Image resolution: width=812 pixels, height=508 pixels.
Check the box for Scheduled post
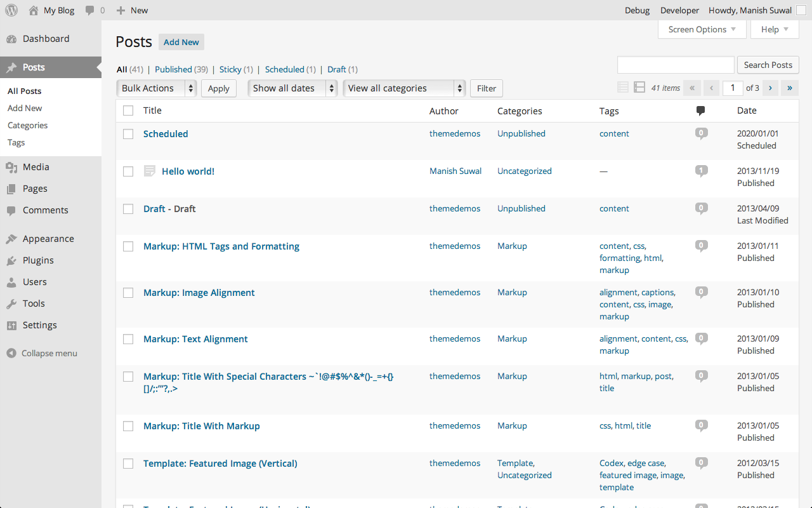click(128, 134)
